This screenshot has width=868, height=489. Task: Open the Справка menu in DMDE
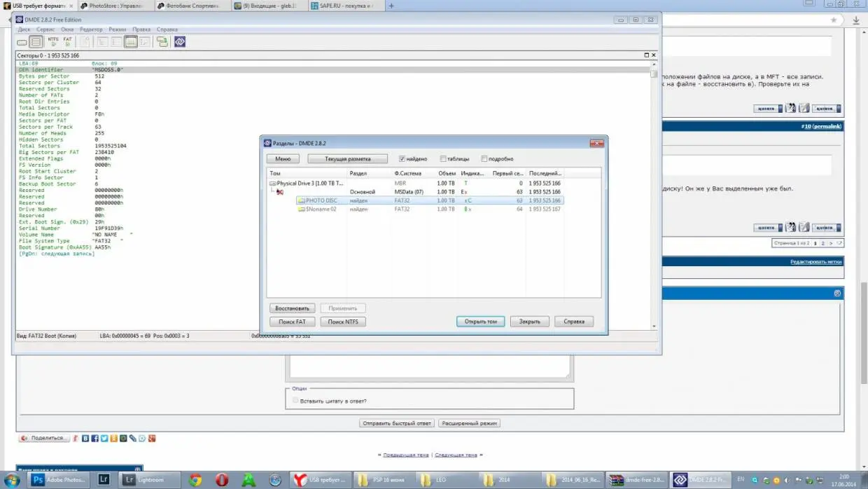coord(167,29)
